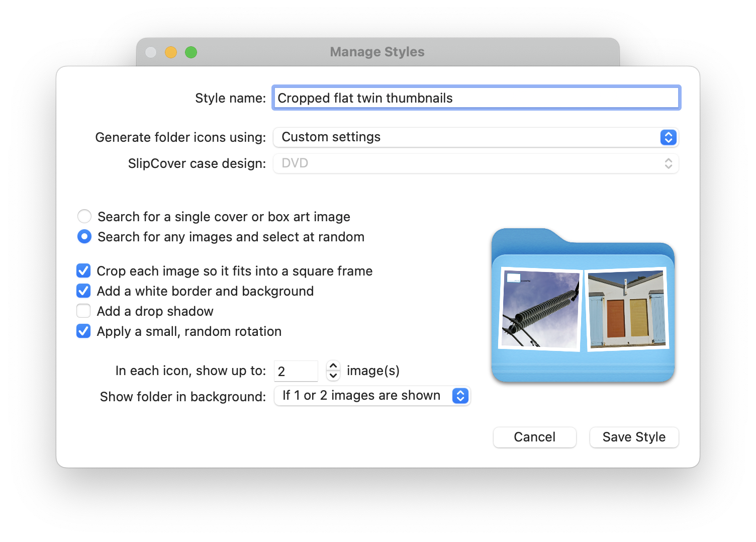Open the Generate folder icons using dropdown

point(476,137)
